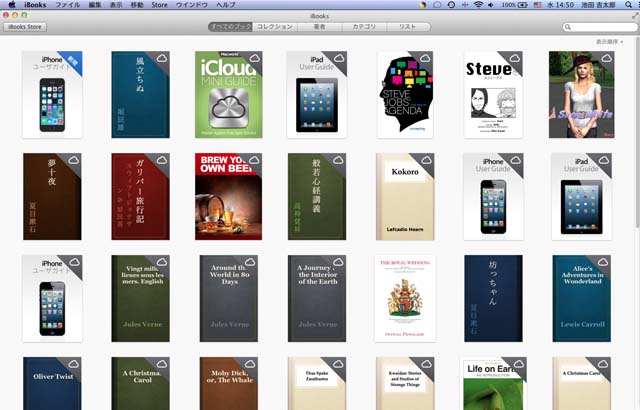Open the Kokoro book by Lafcadio Hearn
This screenshot has height=410, width=640.
405,197
